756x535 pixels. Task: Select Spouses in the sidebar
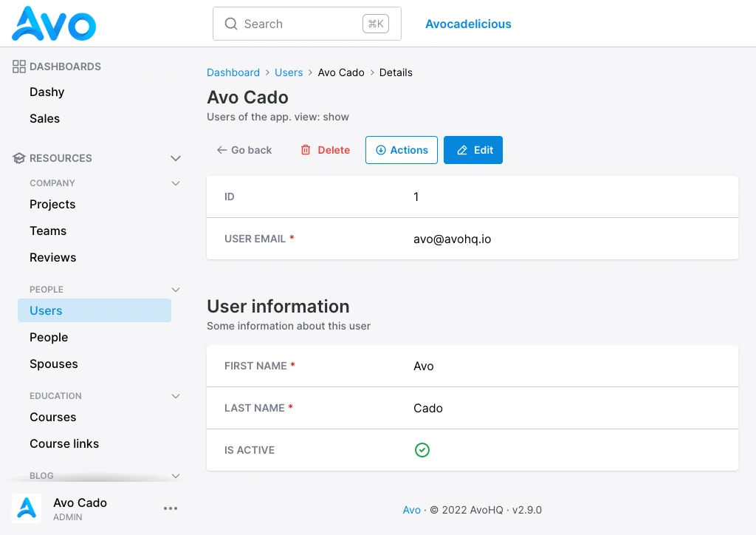tap(53, 364)
